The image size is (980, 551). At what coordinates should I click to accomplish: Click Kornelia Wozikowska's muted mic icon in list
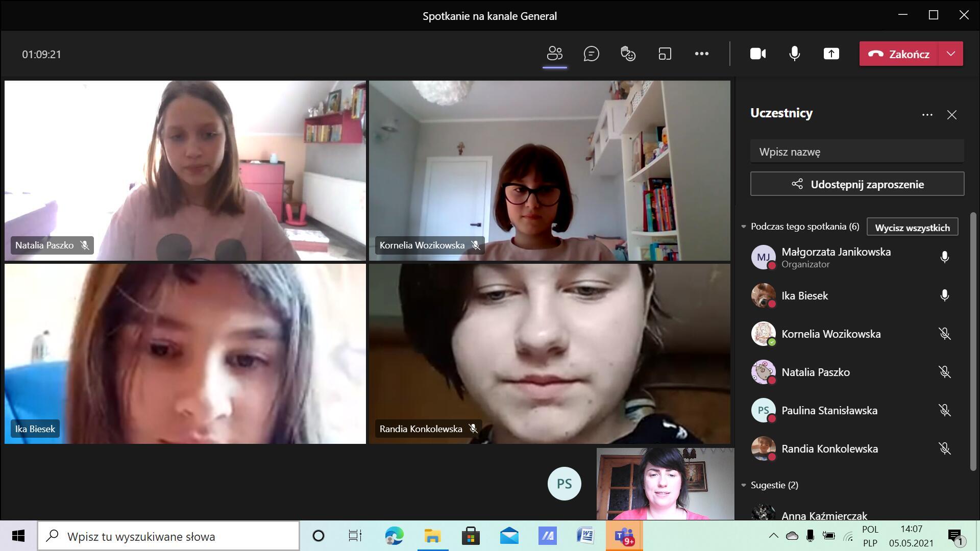pyautogui.click(x=945, y=334)
